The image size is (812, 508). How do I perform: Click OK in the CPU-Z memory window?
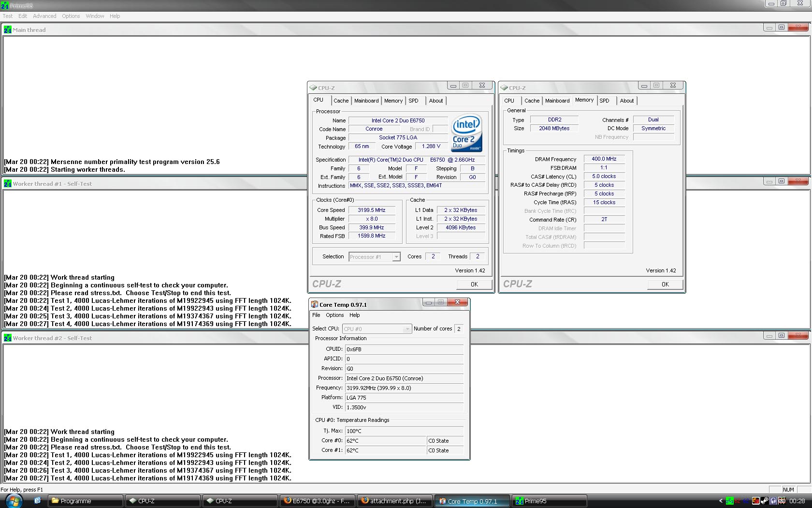pyautogui.click(x=665, y=284)
